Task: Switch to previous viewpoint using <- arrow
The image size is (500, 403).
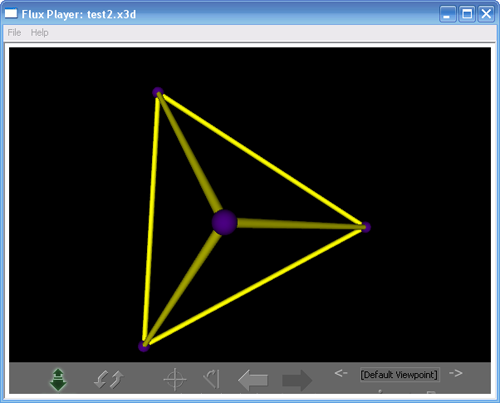Action: tap(341, 373)
